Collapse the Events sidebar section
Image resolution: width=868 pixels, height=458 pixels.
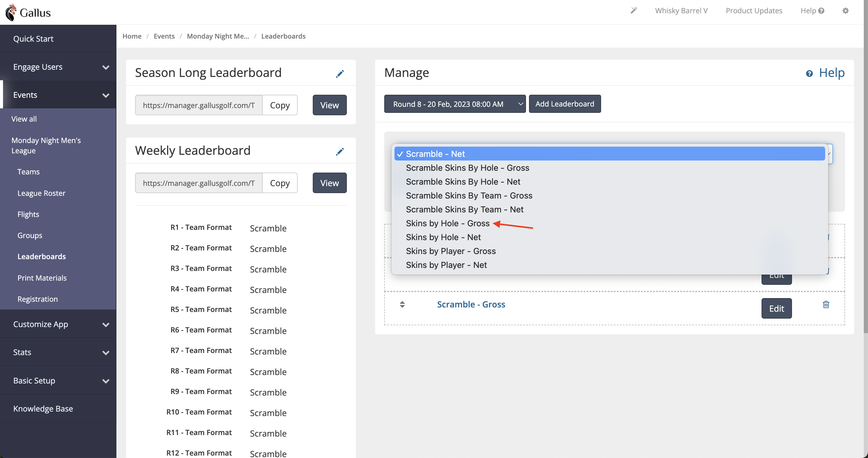(58, 95)
